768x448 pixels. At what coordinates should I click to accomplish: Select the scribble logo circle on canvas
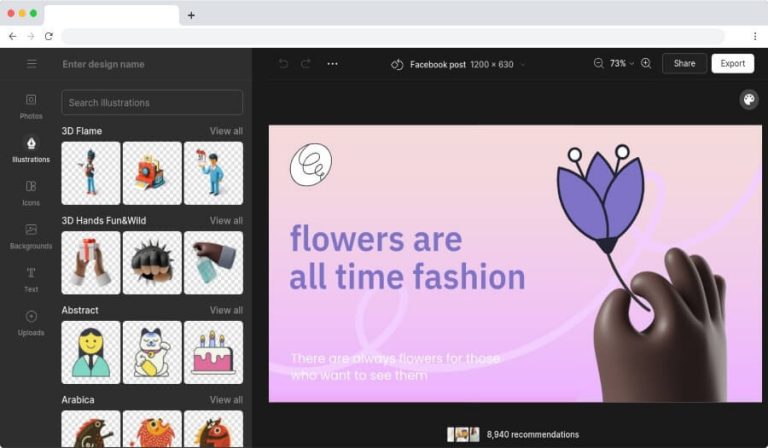point(311,165)
